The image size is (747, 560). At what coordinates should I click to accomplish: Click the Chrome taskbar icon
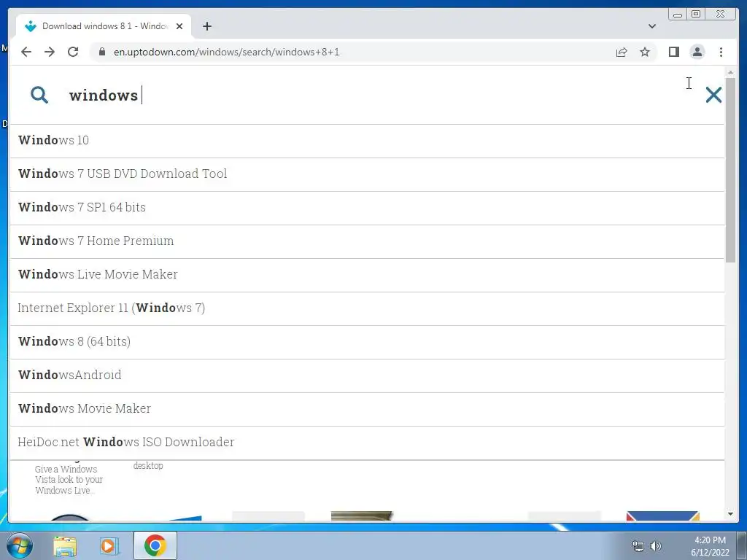point(155,545)
